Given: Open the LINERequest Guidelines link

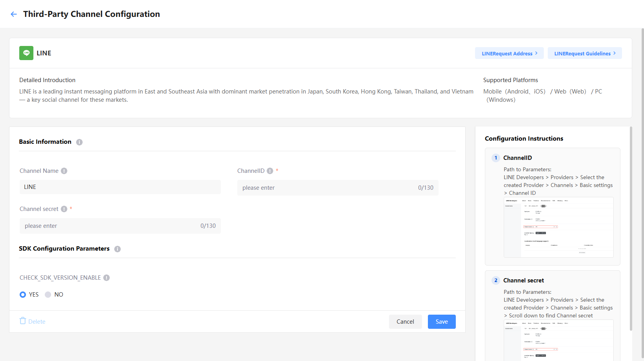Looking at the screenshot, I should pyautogui.click(x=585, y=53).
